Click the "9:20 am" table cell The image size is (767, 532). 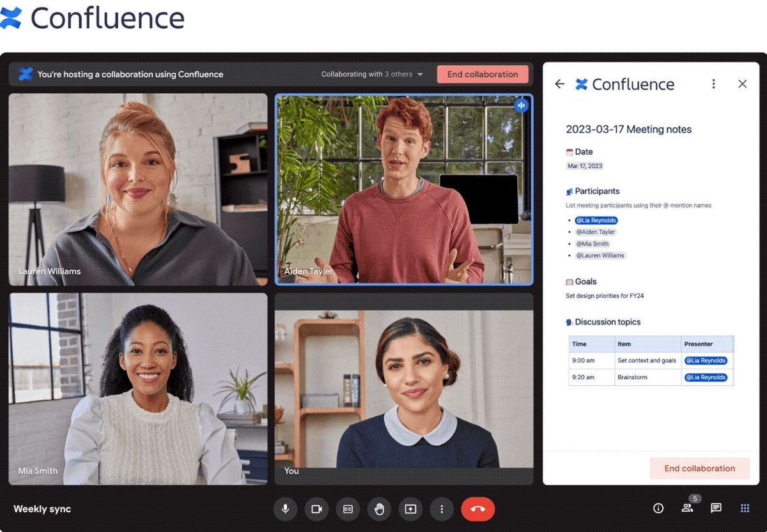591,377
